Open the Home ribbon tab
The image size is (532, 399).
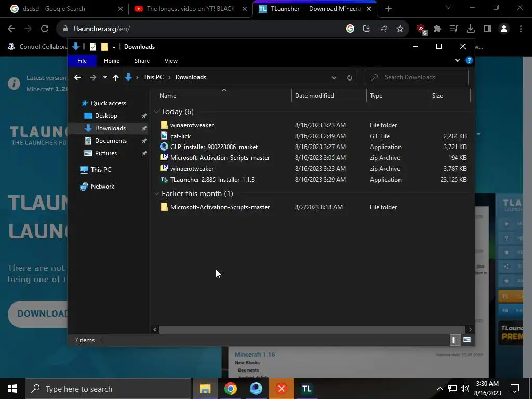[x=112, y=61]
